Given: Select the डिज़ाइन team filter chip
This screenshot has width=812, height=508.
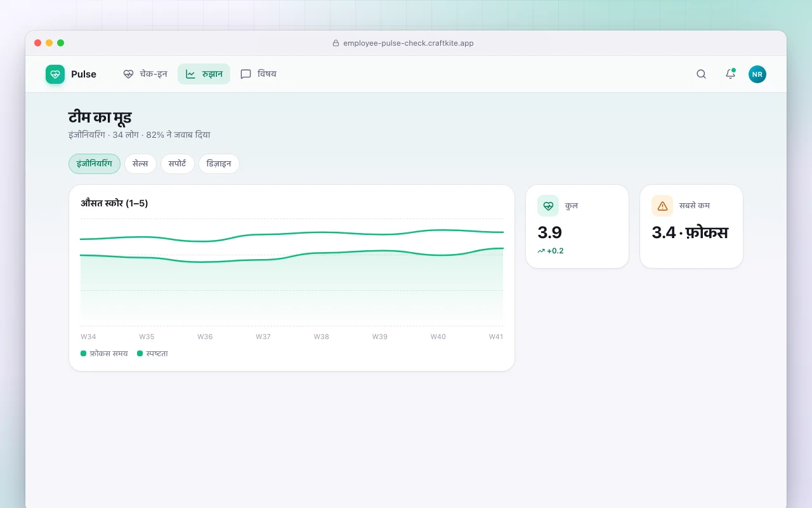Looking at the screenshot, I should [219, 164].
